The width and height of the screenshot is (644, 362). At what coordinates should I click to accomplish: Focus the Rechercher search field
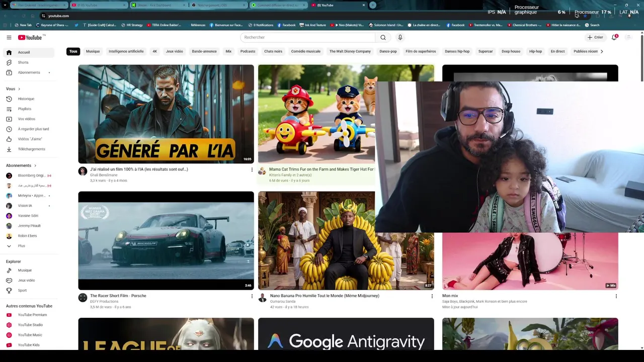[x=308, y=37]
